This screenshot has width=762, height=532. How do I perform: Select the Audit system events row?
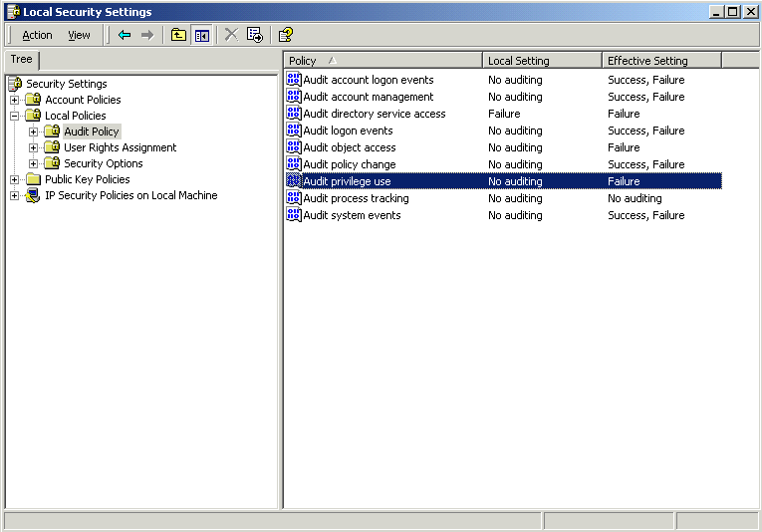[352, 215]
